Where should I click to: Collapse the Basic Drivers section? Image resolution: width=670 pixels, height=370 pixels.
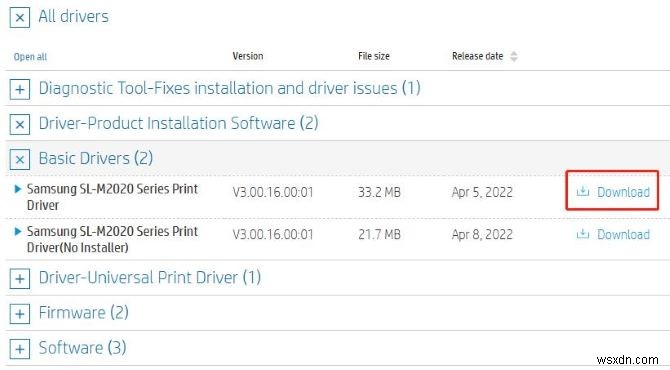click(20, 159)
